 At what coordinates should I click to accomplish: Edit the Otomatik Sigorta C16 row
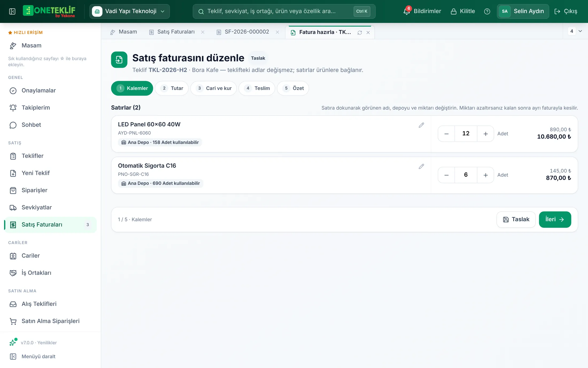[x=421, y=166]
